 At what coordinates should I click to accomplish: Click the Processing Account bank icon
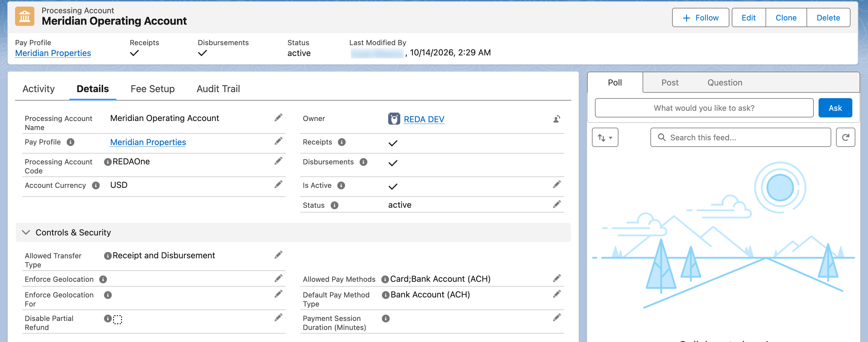click(25, 16)
